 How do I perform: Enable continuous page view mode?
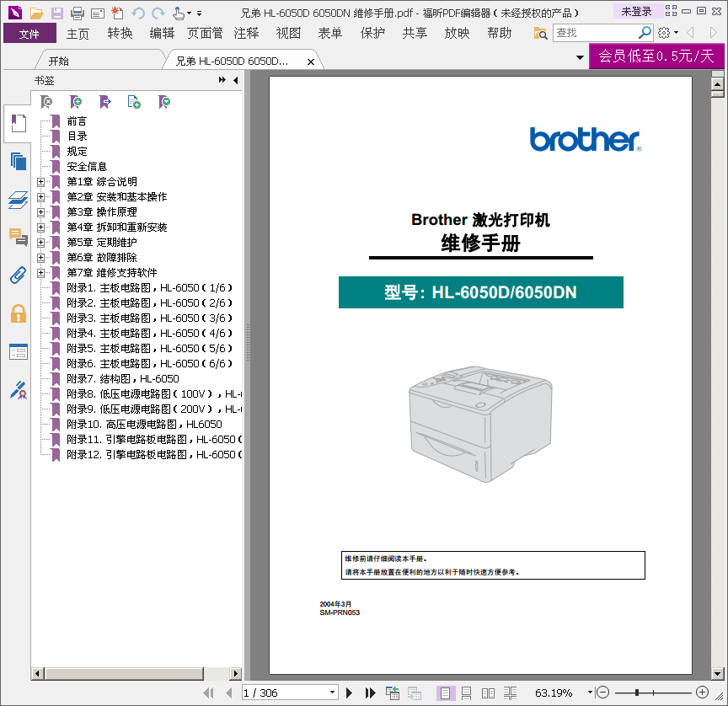point(466,693)
